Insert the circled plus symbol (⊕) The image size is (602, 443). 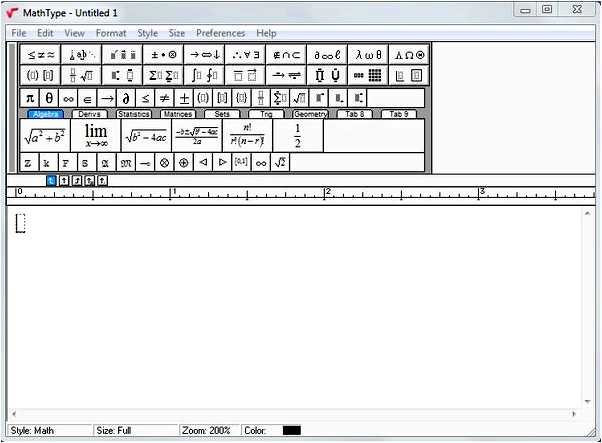coord(184,163)
